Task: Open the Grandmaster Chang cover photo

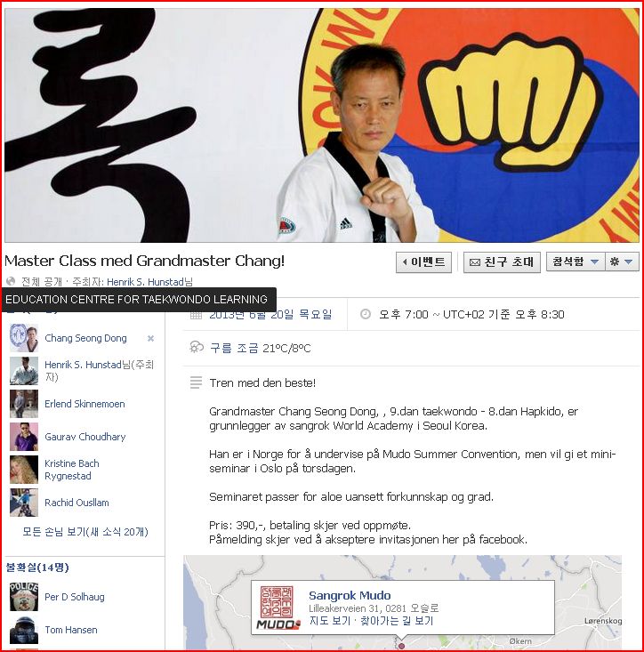Action: [322, 125]
